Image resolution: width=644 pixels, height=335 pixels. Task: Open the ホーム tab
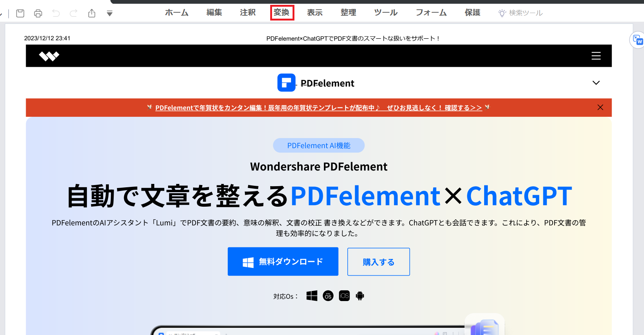(x=177, y=13)
